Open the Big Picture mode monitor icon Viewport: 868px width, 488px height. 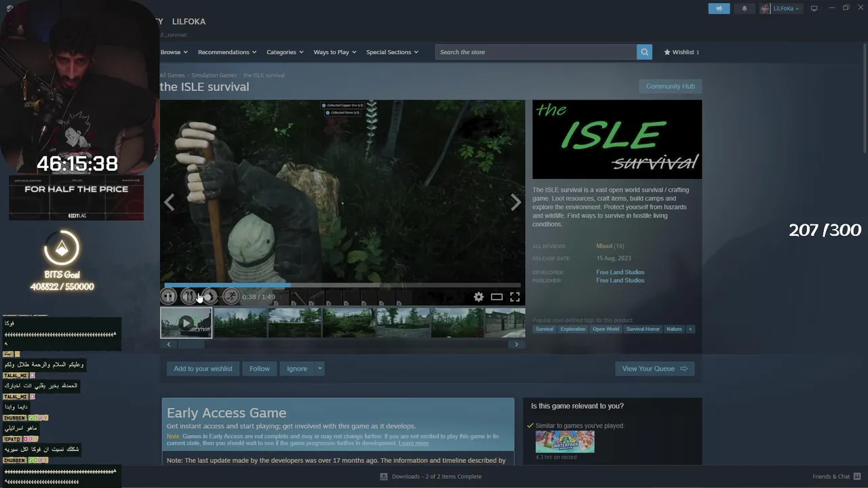(814, 9)
